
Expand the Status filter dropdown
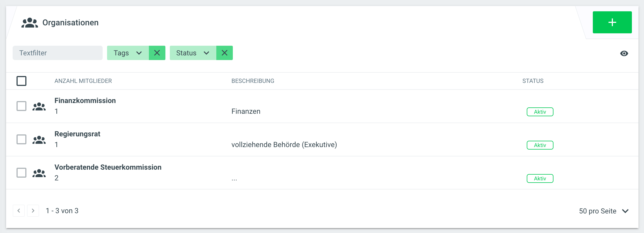coord(193,53)
